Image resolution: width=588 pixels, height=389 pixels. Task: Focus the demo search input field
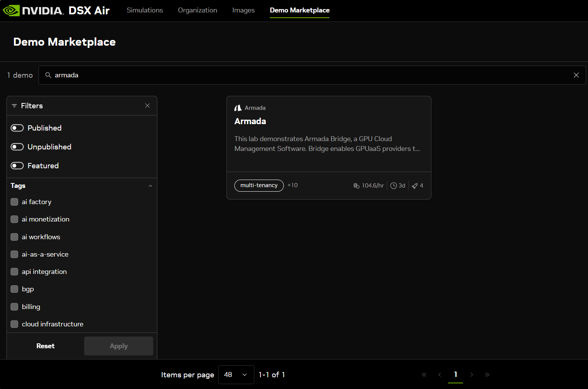pos(312,75)
